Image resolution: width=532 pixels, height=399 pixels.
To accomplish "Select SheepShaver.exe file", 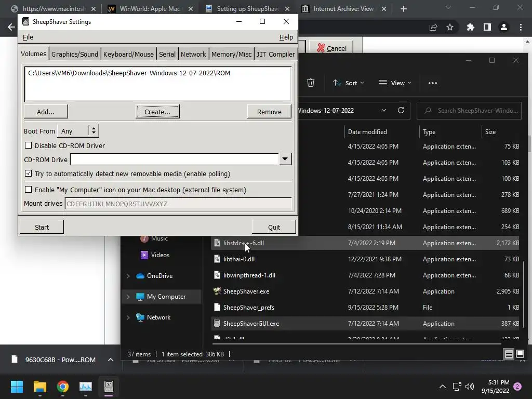I will pyautogui.click(x=365, y=291).
